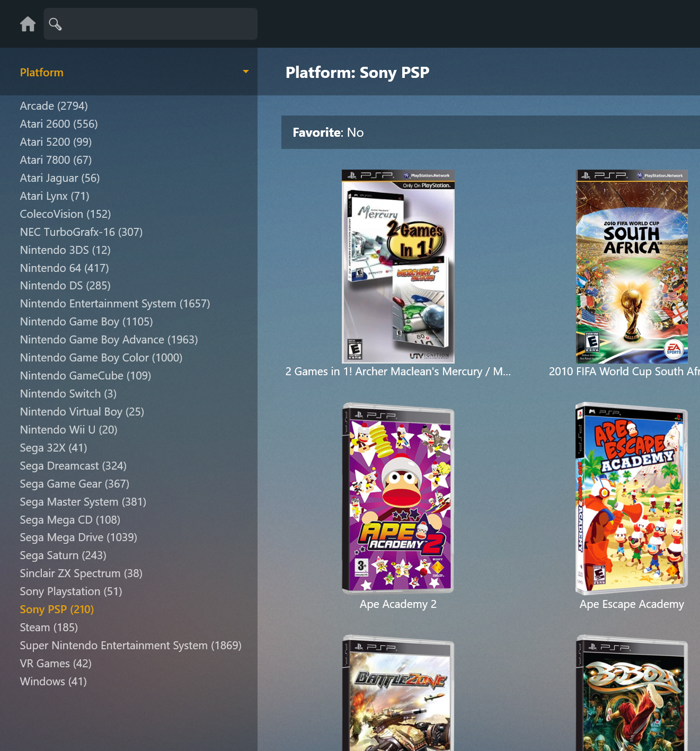Open Nintendo Entertainment System (1657)
Screen dimensions: 700x751
click(x=115, y=304)
